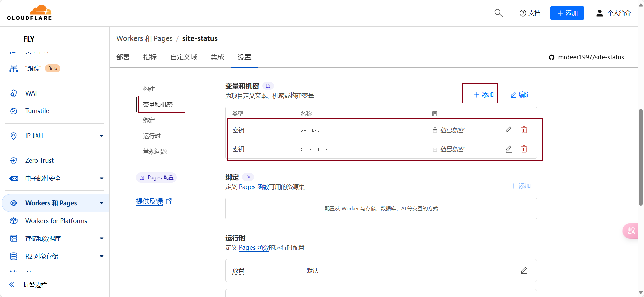Image resolution: width=644 pixels, height=297 pixels.
Task: Select 构建 in settings navigation
Action: (149, 89)
